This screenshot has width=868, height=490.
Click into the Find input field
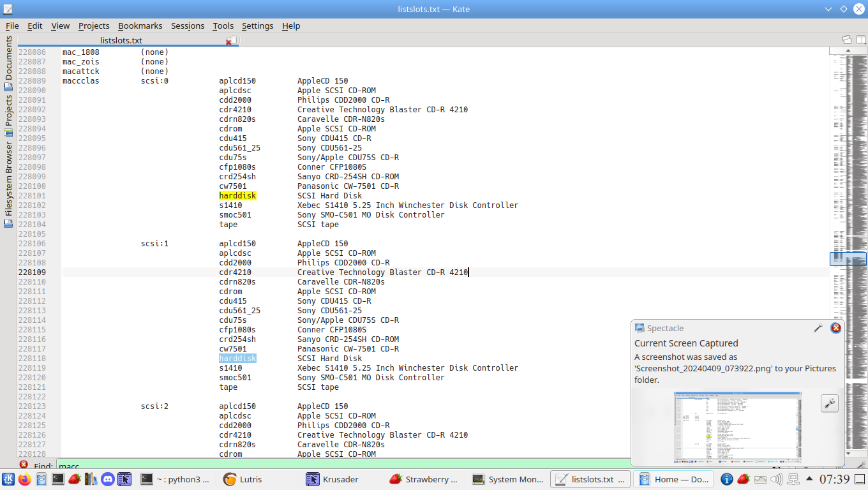319,466
